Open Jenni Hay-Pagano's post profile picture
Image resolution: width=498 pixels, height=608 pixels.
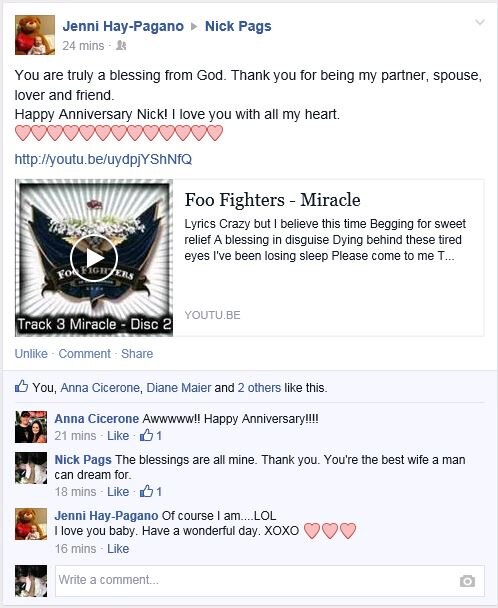[x=35, y=35]
